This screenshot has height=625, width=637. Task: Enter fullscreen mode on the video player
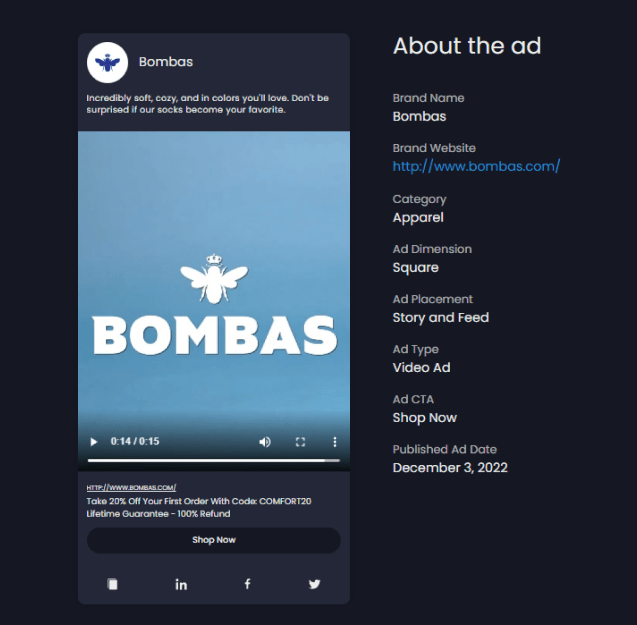pyautogui.click(x=300, y=441)
